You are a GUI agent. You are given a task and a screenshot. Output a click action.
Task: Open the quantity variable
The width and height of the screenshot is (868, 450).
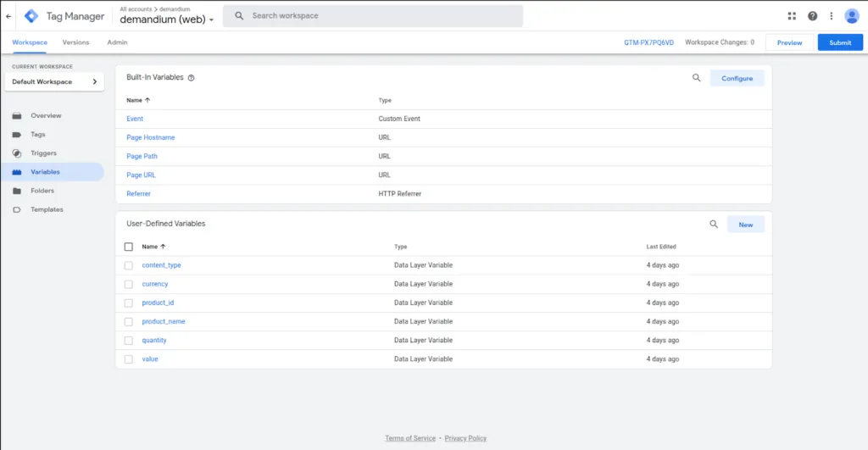[154, 341]
